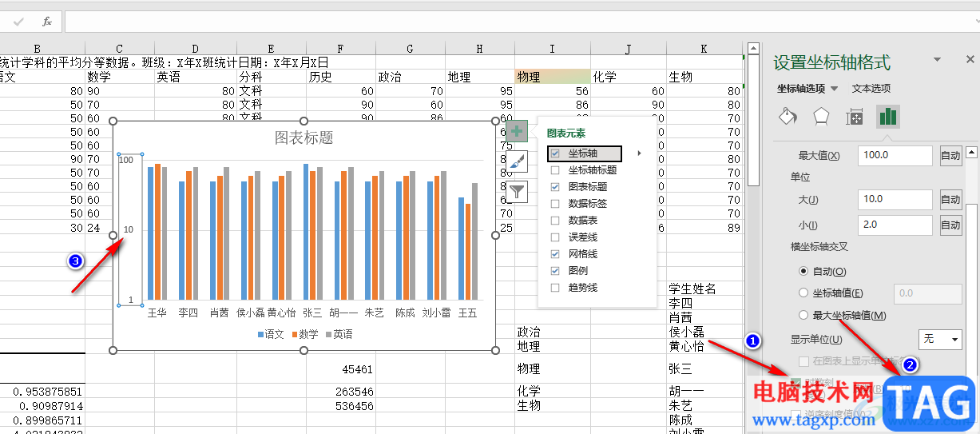
Task: Switch to the 文本选项 tab
Action: (871, 89)
